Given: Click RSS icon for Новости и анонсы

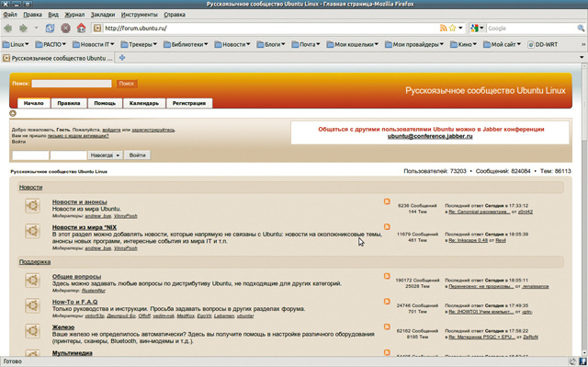Looking at the screenshot, I should 387,201.
